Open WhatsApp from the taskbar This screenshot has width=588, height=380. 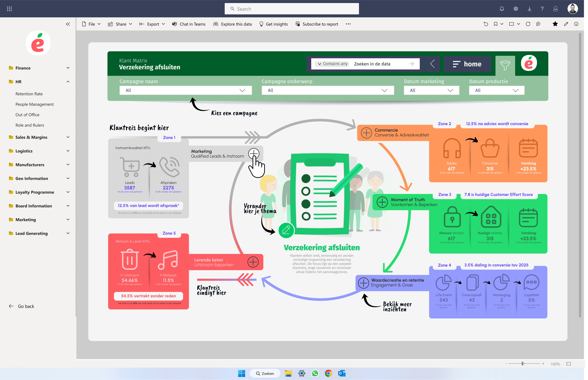pyautogui.click(x=315, y=373)
